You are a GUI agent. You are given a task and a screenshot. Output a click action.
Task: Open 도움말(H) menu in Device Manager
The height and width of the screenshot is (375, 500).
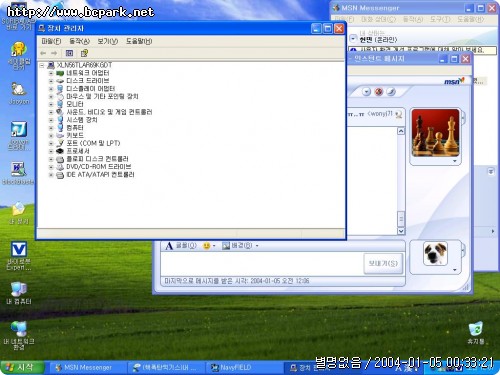click(x=139, y=41)
